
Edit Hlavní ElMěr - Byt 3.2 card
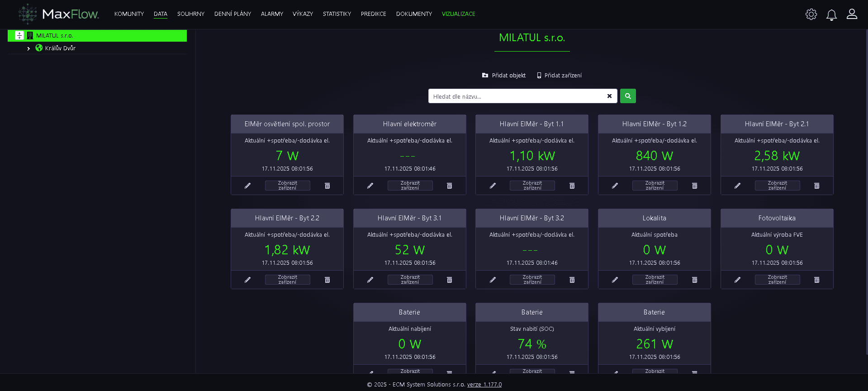493,280
